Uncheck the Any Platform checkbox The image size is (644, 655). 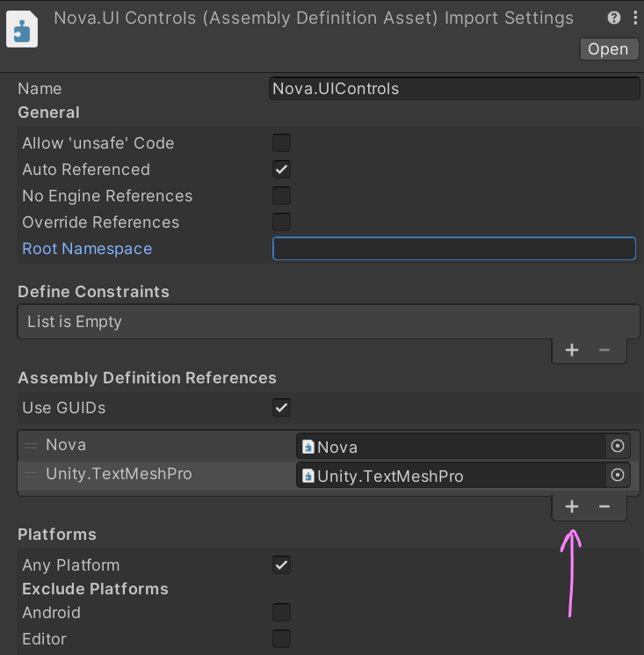coord(281,564)
